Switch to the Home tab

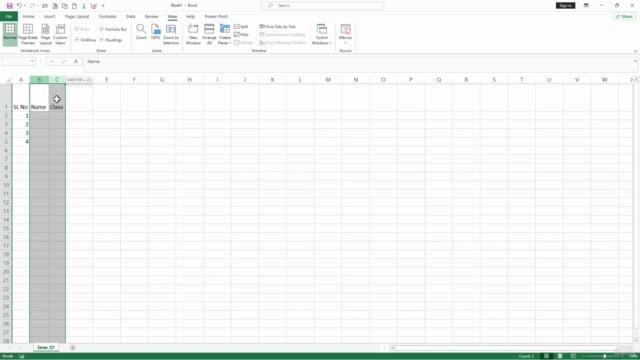(29, 17)
